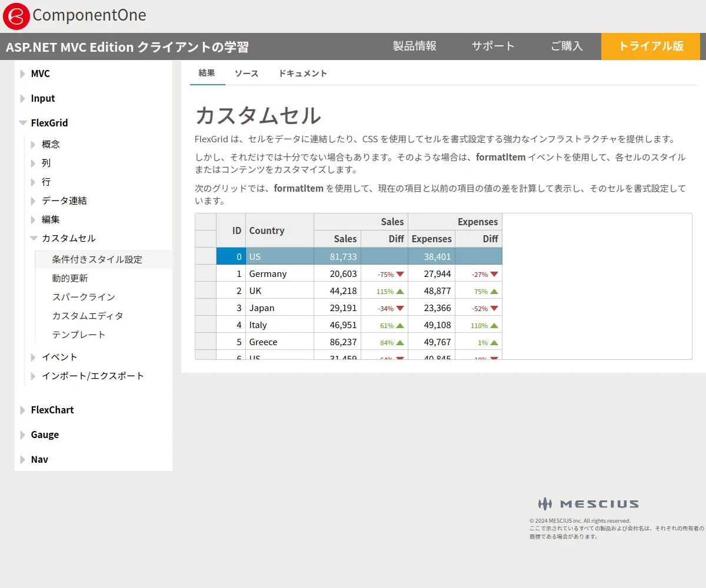This screenshot has height=588, width=706.
Task: Click the Expenses group header
Action: [x=455, y=222]
